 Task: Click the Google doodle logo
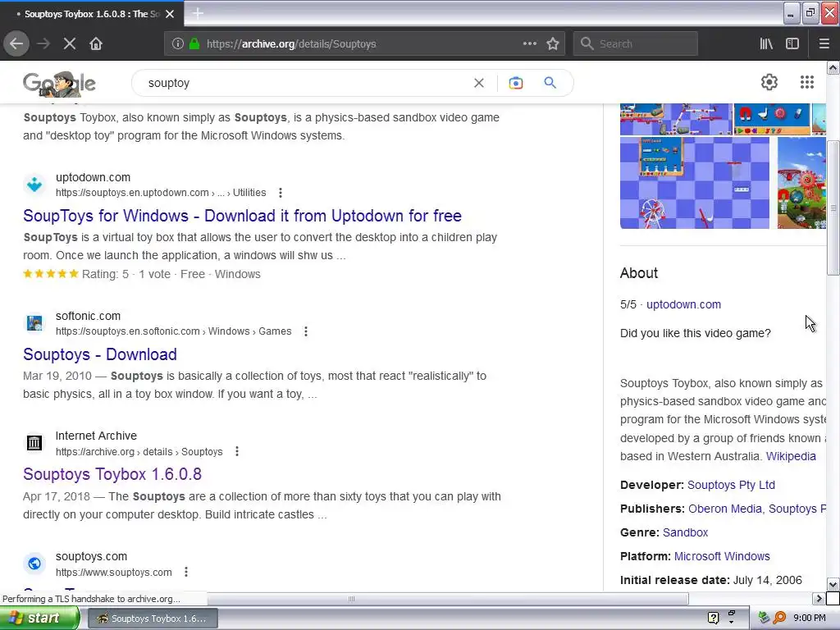[x=59, y=83]
